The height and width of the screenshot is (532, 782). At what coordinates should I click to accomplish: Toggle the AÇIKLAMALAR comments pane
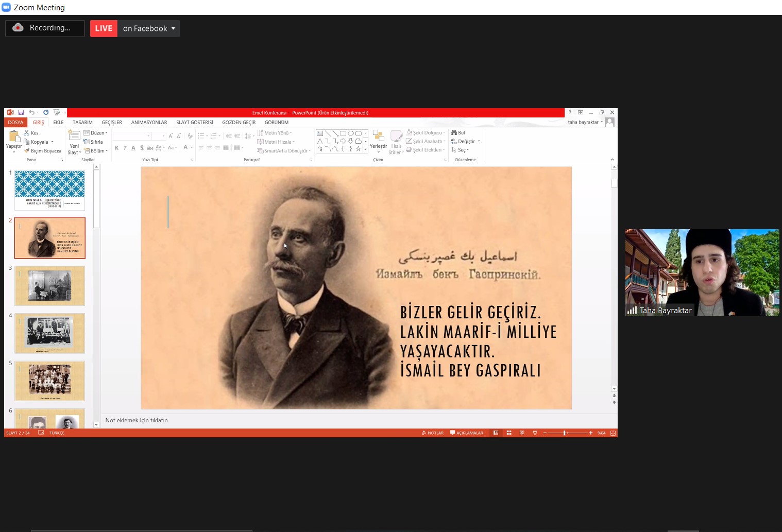pyautogui.click(x=467, y=433)
